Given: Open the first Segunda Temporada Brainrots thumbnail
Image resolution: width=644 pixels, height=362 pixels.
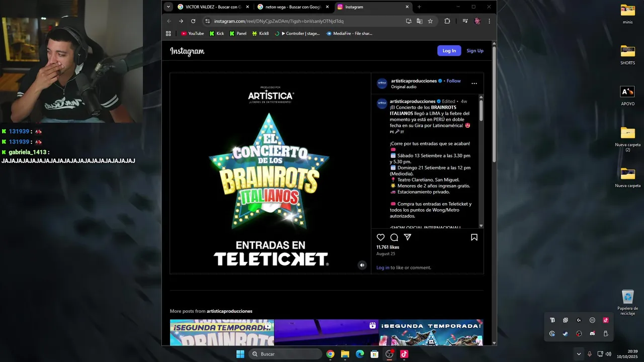Looking at the screenshot, I should coord(222,332).
